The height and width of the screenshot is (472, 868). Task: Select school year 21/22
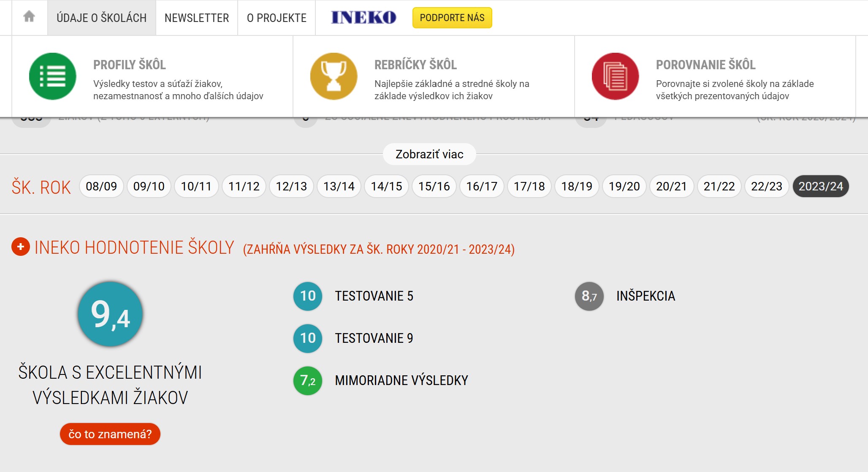[x=719, y=186]
